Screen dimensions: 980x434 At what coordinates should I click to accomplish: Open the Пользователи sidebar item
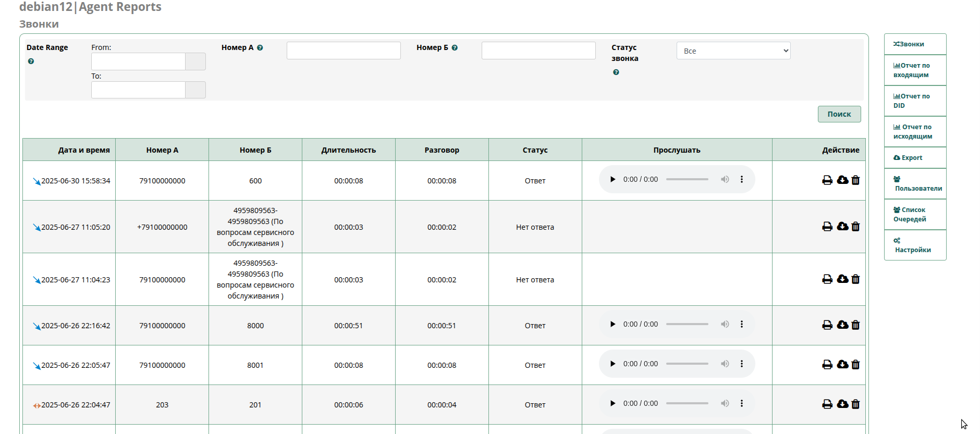[x=915, y=183]
